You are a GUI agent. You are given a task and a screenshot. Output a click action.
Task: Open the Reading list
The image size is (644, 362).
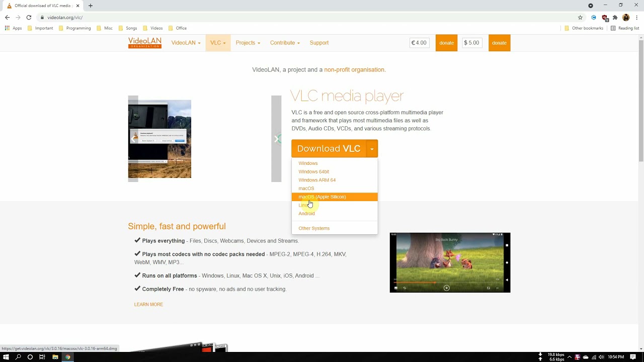click(x=624, y=28)
